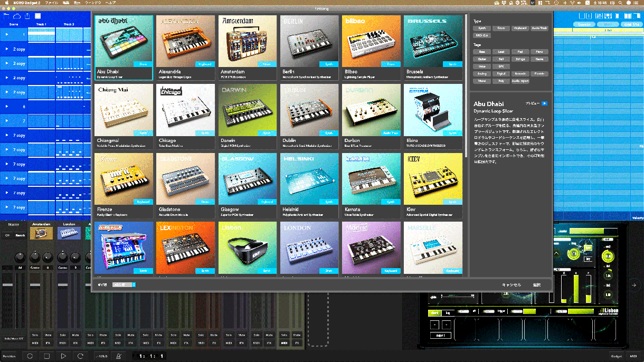Toggle the Bass tag filter
Screen dimensions: 644x362
[481, 52]
